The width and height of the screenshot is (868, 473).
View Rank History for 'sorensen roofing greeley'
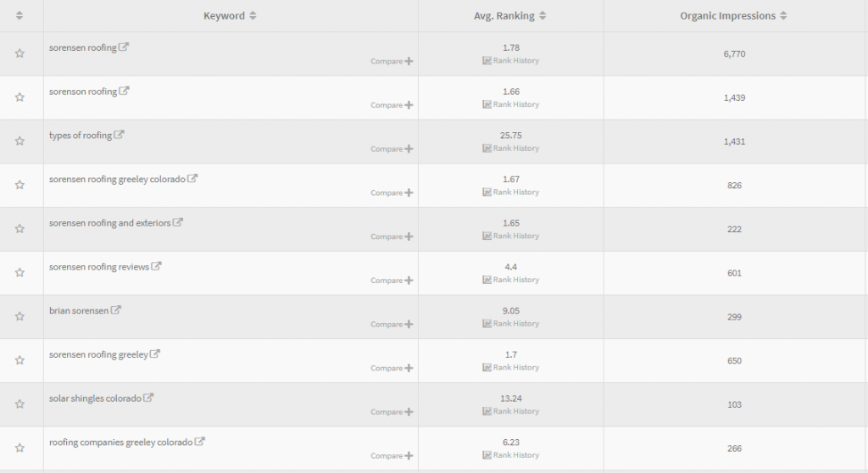point(510,367)
